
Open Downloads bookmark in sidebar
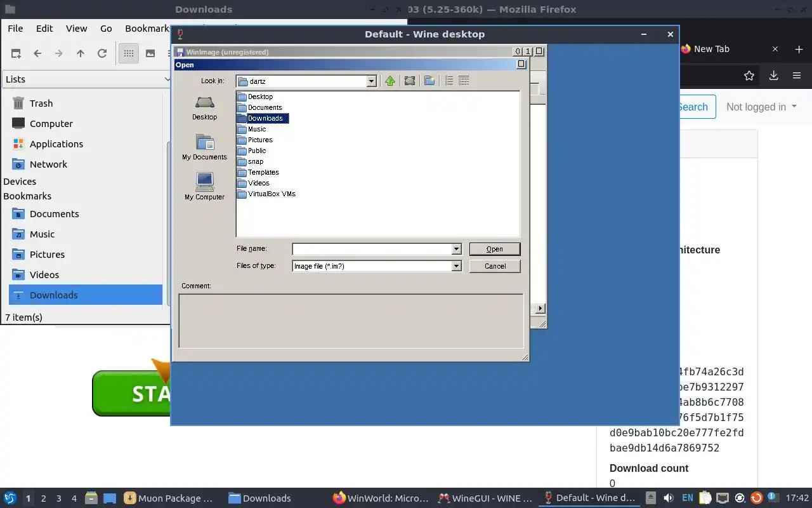click(86, 295)
